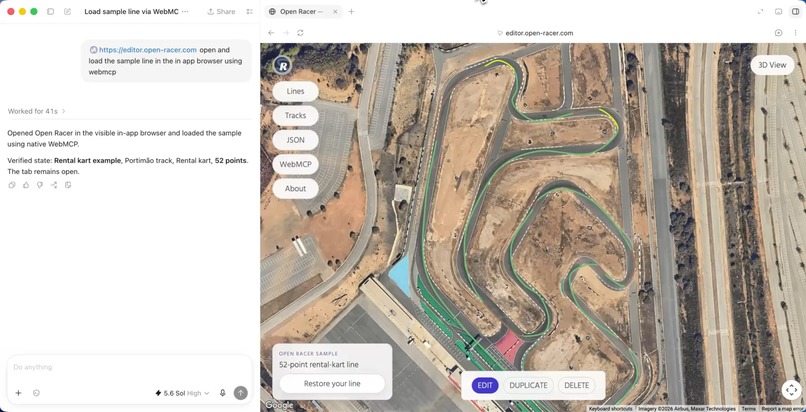Go forward in the in-app browser
806x412 pixels.
286,32
